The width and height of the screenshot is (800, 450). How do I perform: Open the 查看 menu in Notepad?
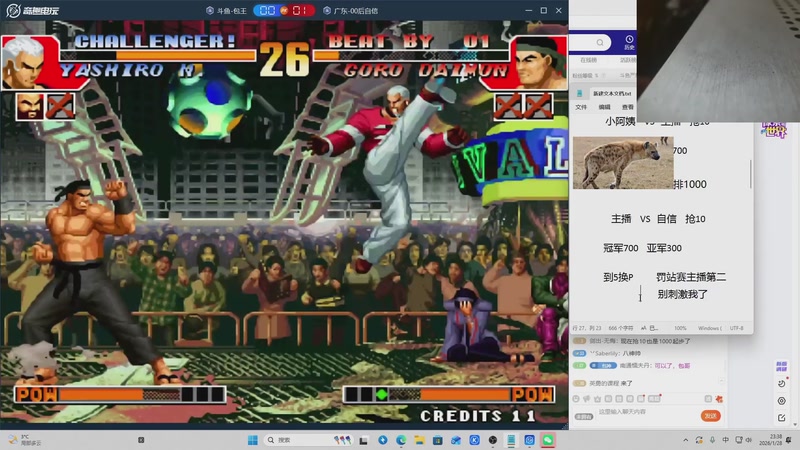click(628, 107)
